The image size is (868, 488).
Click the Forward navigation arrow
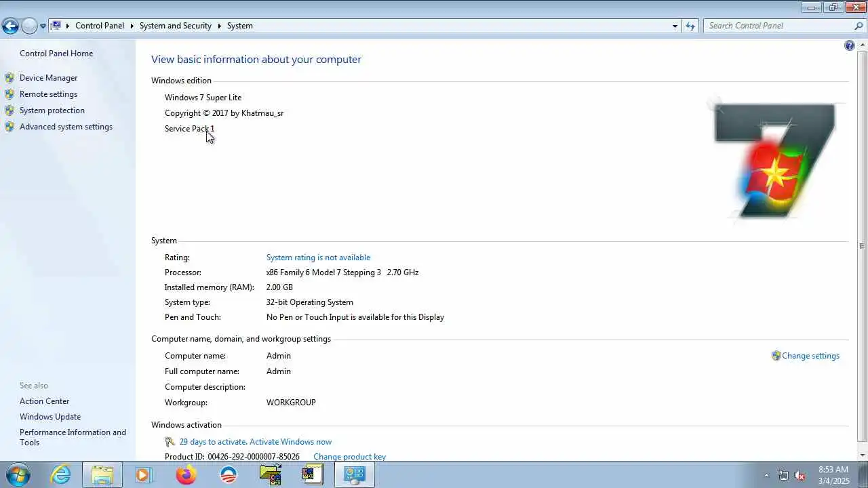point(29,26)
